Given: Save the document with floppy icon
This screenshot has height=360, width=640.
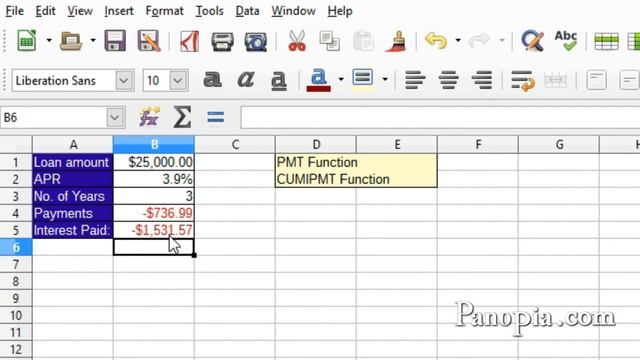Looking at the screenshot, I should (x=115, y=41).
